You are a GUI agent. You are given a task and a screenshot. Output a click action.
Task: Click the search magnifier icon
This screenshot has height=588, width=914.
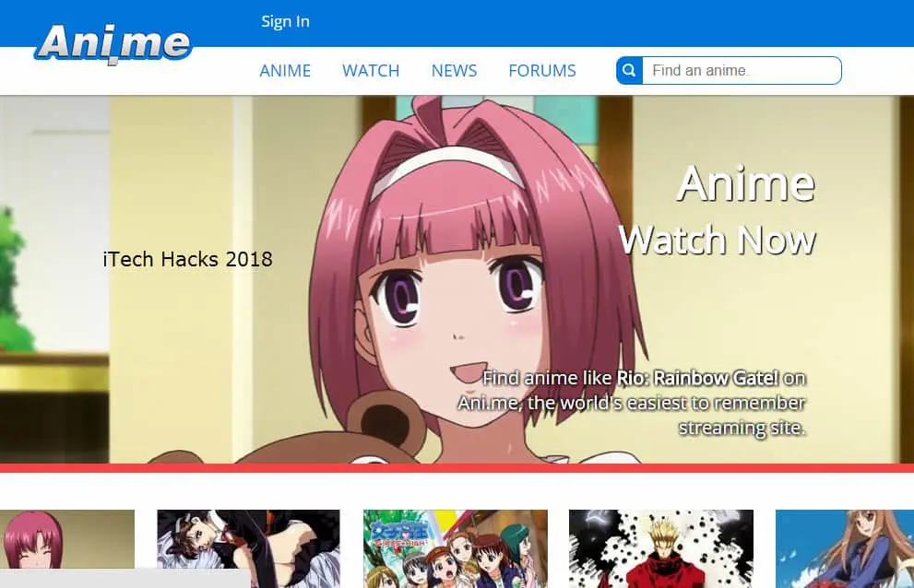pos(629,71)
